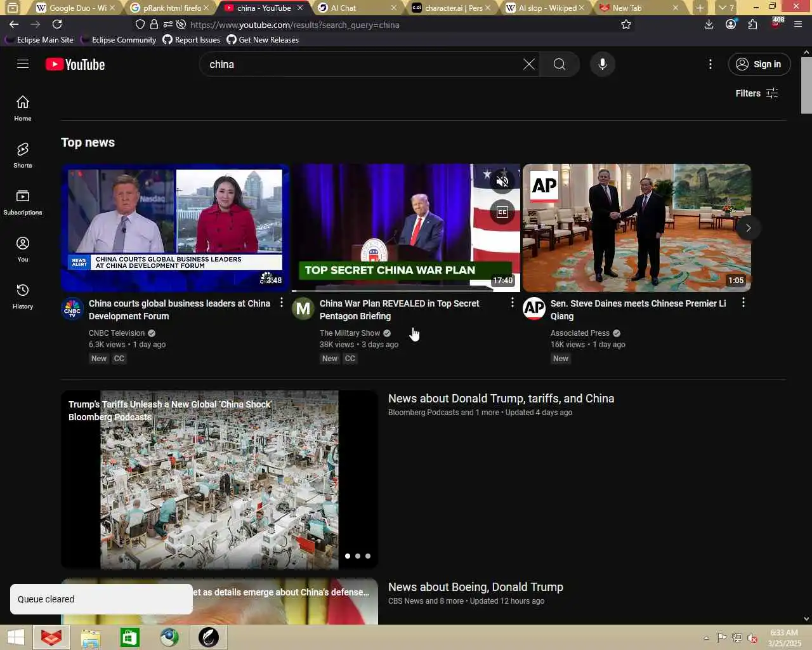
Task: Open the Trump's Tariffs Bloomberg Podcasts card
Action: click(x=219, y=479)
